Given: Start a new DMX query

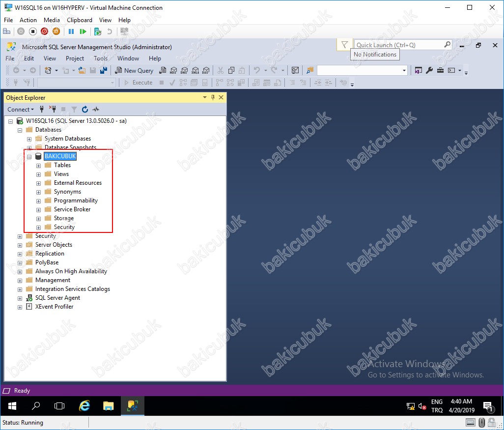Looking at the screenshot, I should click(x=185, y=70).
